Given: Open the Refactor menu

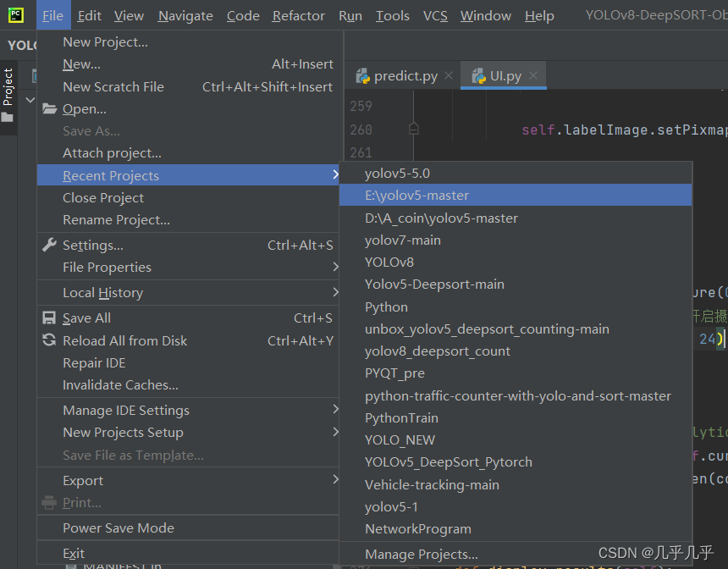Looking at the screenshot, I should (x=299, y=16).
